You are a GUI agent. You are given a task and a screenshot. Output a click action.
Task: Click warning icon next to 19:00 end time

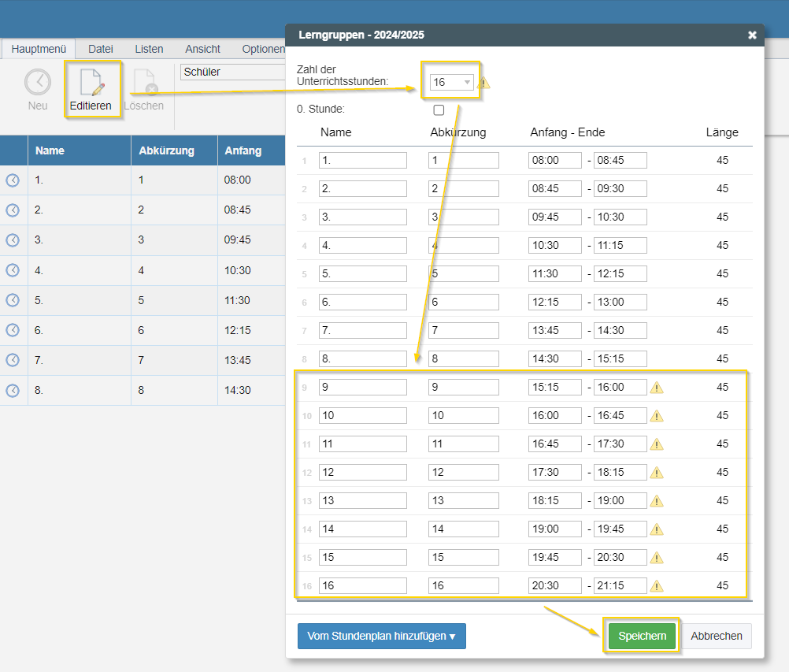(x=657, y=501)
